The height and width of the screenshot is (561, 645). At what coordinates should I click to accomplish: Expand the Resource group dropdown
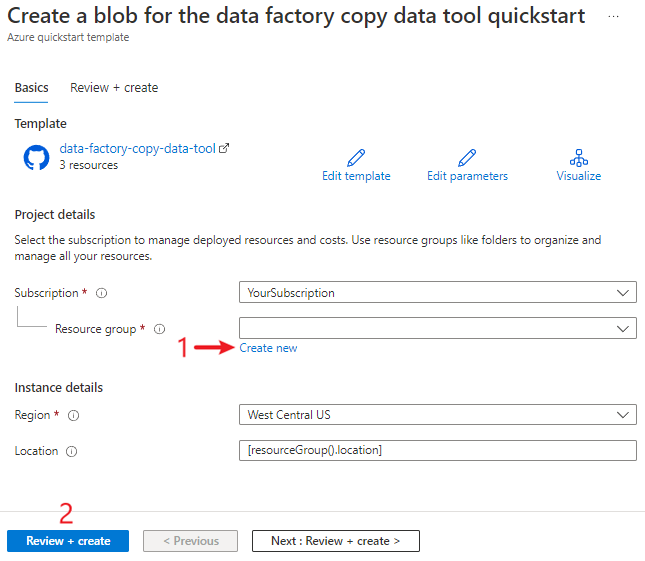438,328
